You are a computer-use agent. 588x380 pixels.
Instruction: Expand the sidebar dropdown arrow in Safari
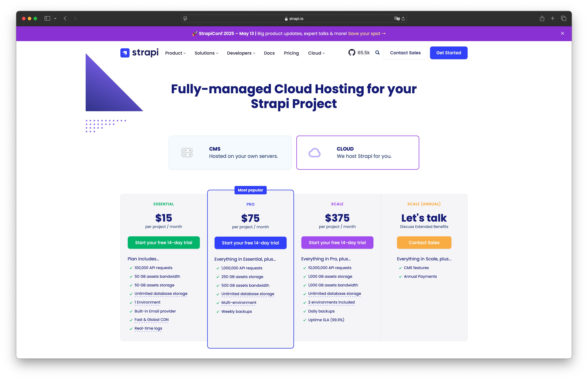[x=55, y=19]
